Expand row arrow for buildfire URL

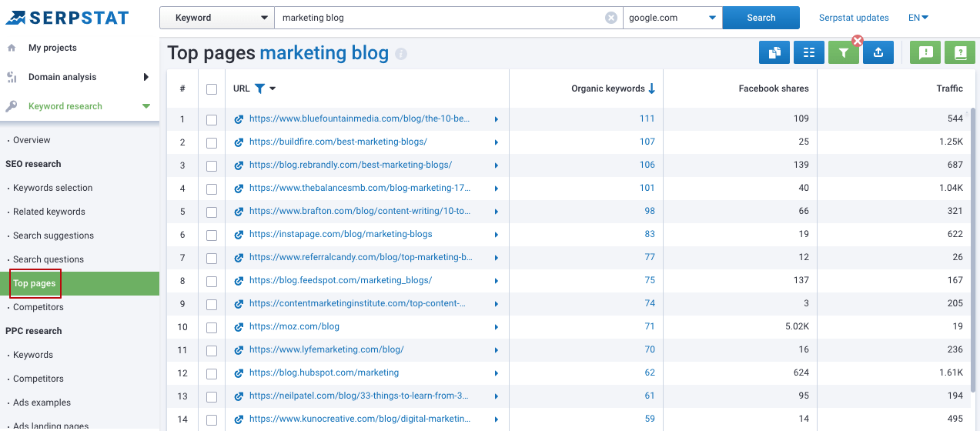coord(497,142)
